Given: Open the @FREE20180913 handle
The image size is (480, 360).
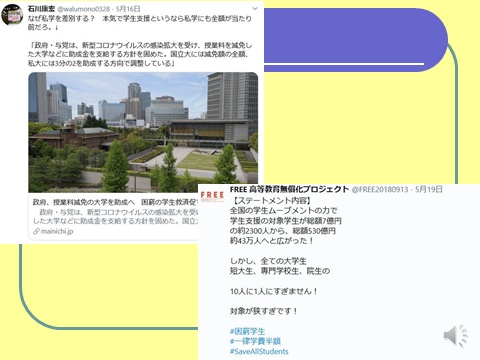Looking at the screenshot, I should [x=380, y=190].
